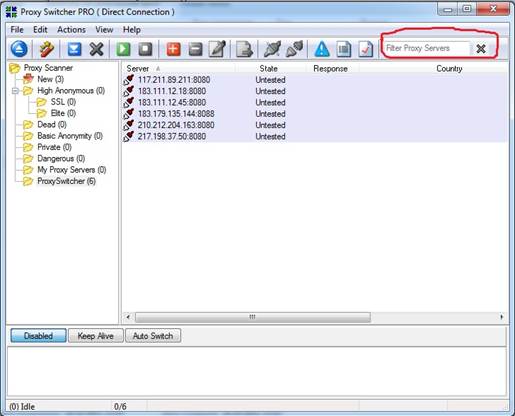The image size is (515, 416).
Task: Select the SSL (0) folder
Action: [x=63, y=102]
